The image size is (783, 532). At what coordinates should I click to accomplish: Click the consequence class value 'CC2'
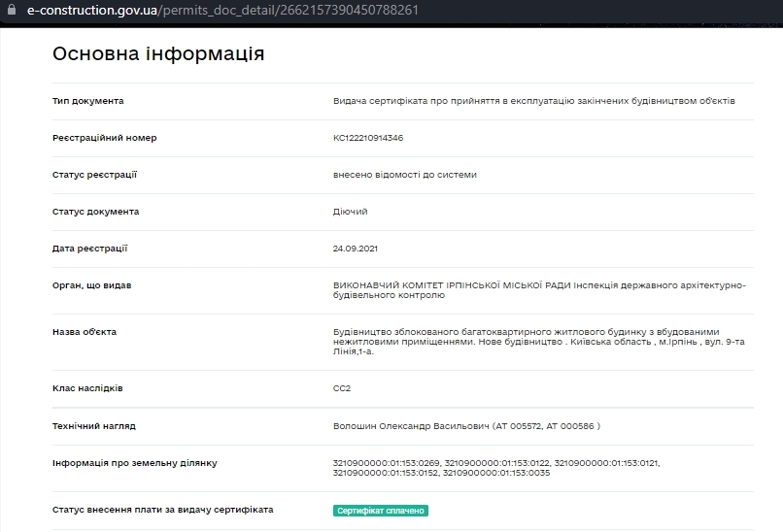[x=342, y=388]
